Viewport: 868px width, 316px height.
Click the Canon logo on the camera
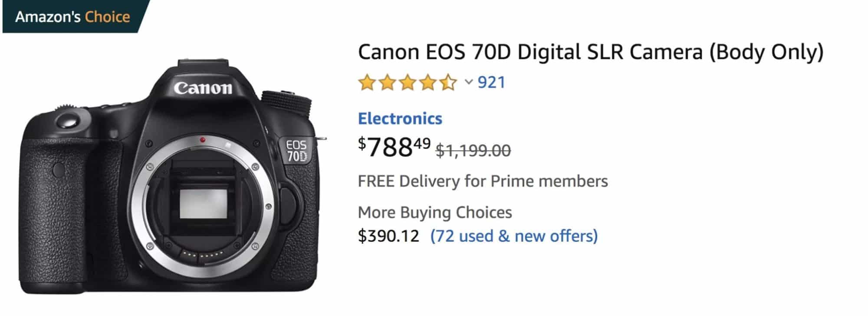point(203,88)
